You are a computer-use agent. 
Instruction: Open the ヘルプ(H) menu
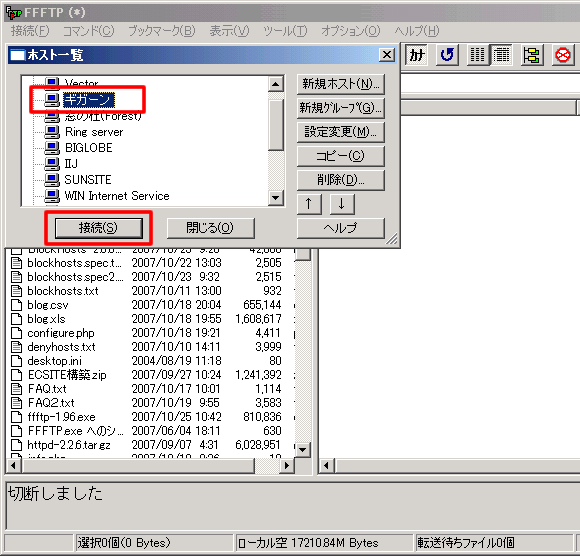417,31
